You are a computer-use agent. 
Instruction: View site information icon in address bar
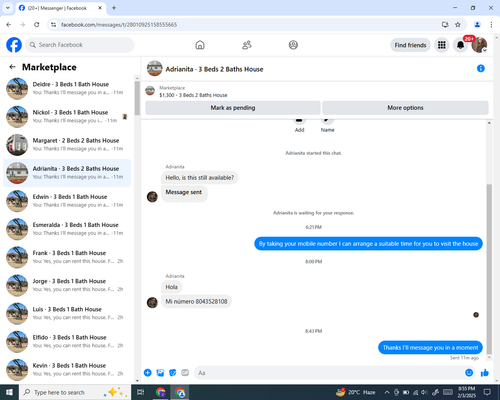(x=53, y=25)
